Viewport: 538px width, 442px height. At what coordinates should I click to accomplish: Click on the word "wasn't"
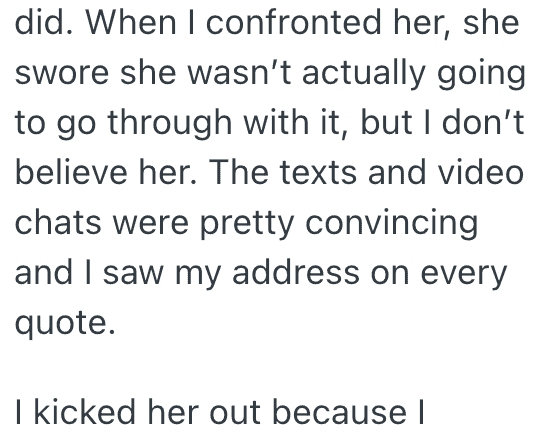(x=239, y=73)
